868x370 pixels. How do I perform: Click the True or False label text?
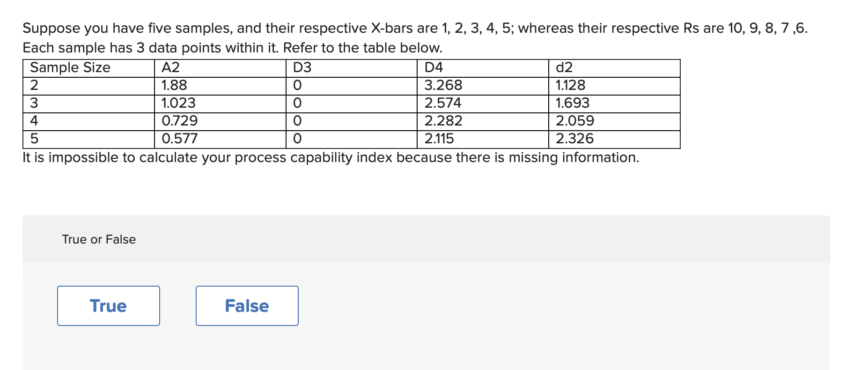tap(98, 239)
